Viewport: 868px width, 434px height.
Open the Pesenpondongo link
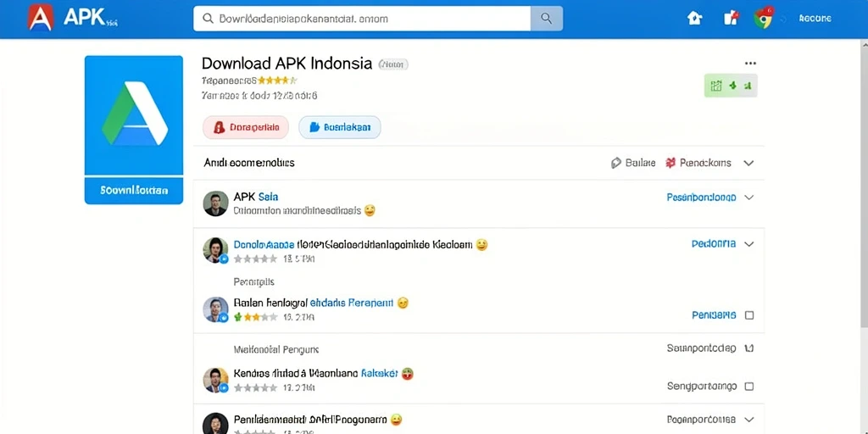pyautogui.click(x=701, y=197)
